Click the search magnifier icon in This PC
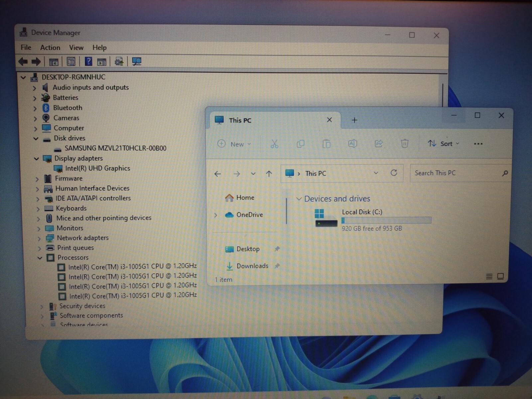The width and height of the screenshot is (532, 399). pyautogui.click(x=505, y=173)
